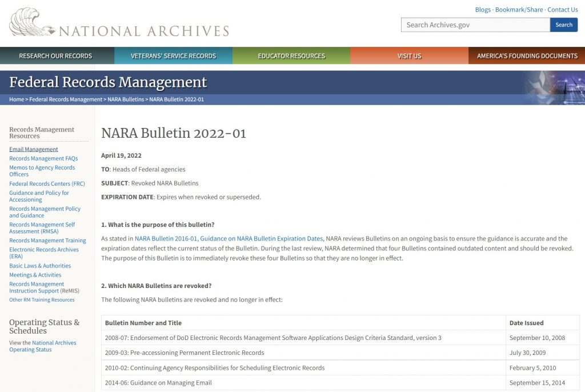Click the Search button
This screenshot has height=392, width=585.
coord(563,25)
